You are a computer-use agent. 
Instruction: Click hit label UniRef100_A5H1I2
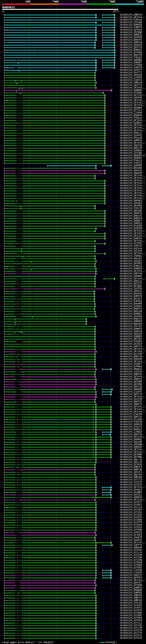coord(131,133)
